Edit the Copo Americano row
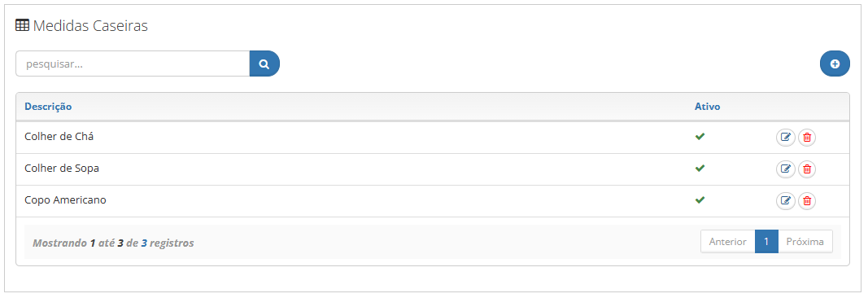 tap(786, 200)
